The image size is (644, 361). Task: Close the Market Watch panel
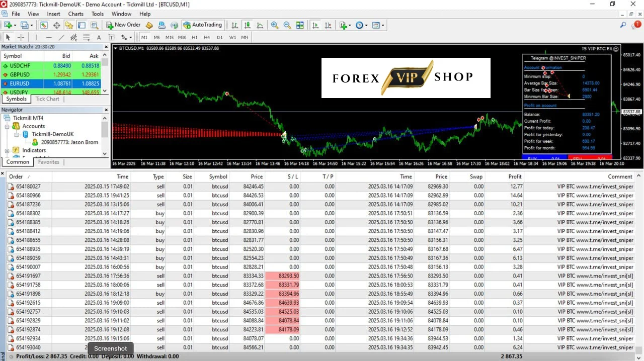coord(106,47)
